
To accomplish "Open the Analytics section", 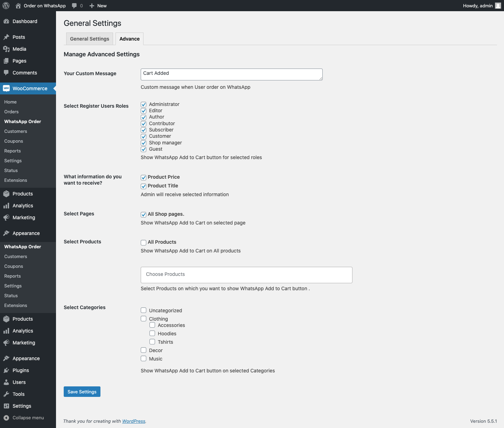I will pyautogui.click(x=22, y=206).
